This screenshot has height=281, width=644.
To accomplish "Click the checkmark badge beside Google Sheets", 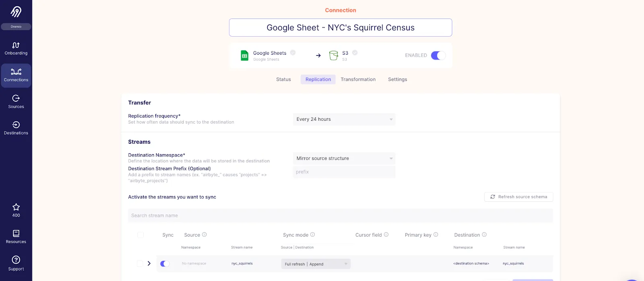I will [293, 53].
